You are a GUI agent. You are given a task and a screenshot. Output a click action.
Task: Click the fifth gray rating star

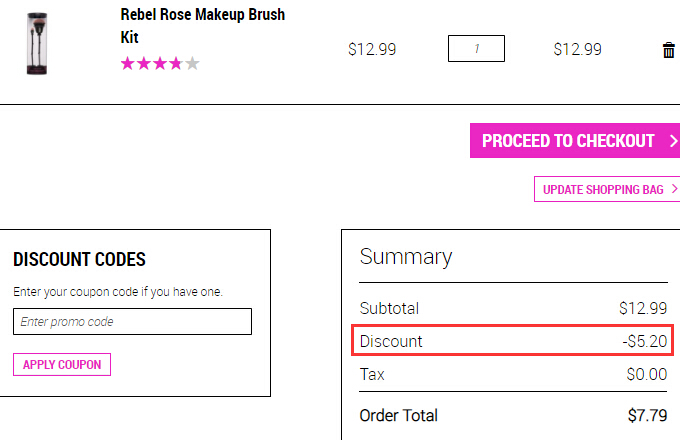[x=192, y=64]
